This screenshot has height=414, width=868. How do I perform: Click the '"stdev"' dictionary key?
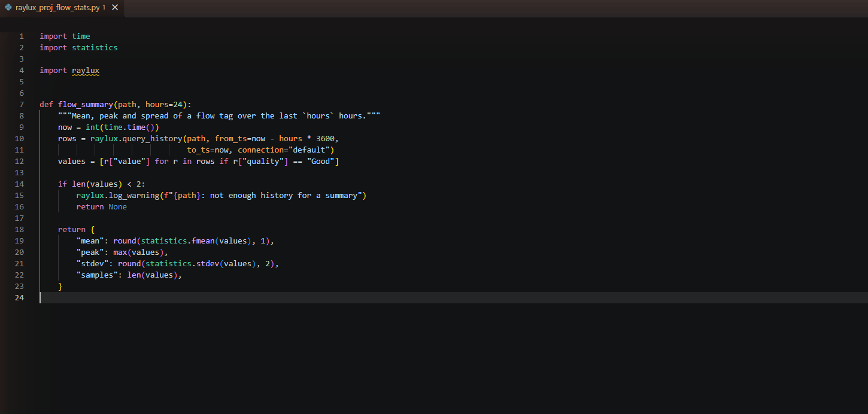[92, 263]
